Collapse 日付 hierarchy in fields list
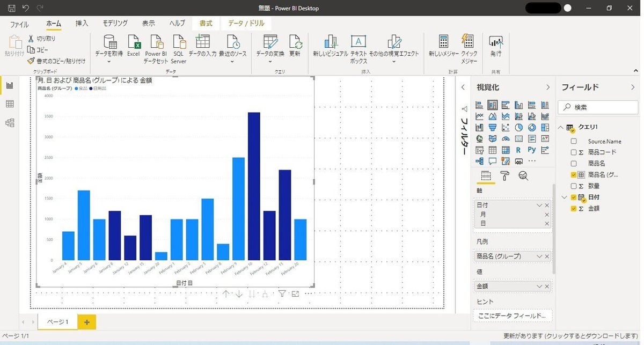The width and height of the screenshot is (644, 345). point(564,197)
